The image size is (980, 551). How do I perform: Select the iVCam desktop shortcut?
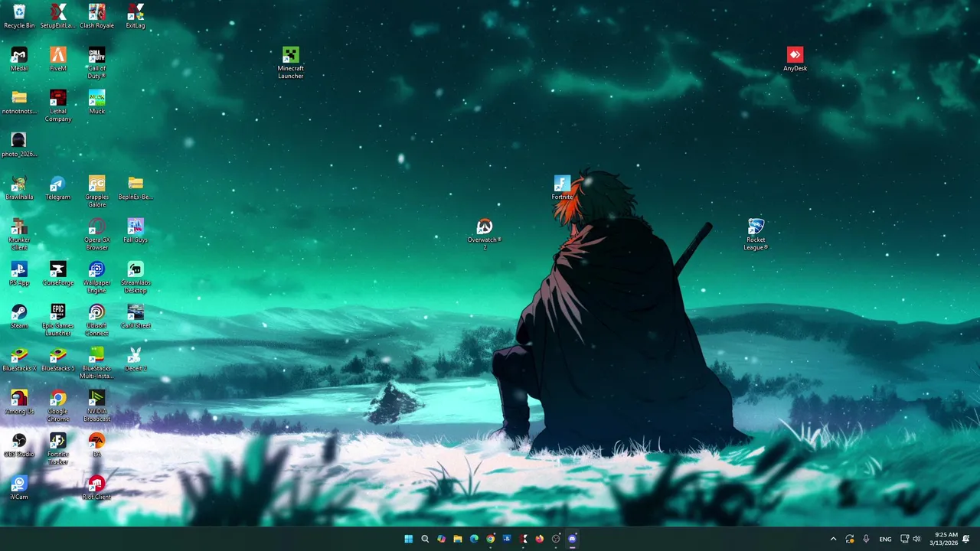19,487
